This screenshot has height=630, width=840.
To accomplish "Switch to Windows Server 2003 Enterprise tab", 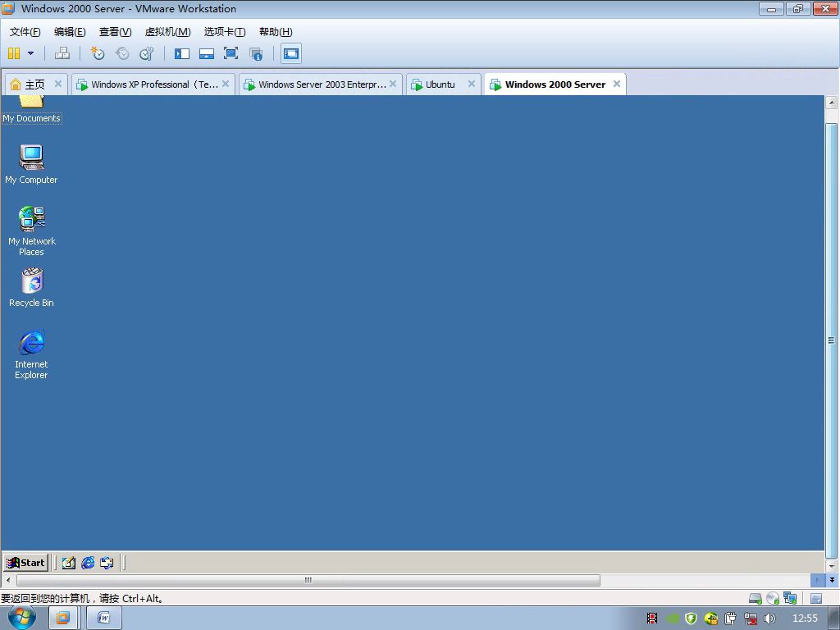I will point(322,84).
